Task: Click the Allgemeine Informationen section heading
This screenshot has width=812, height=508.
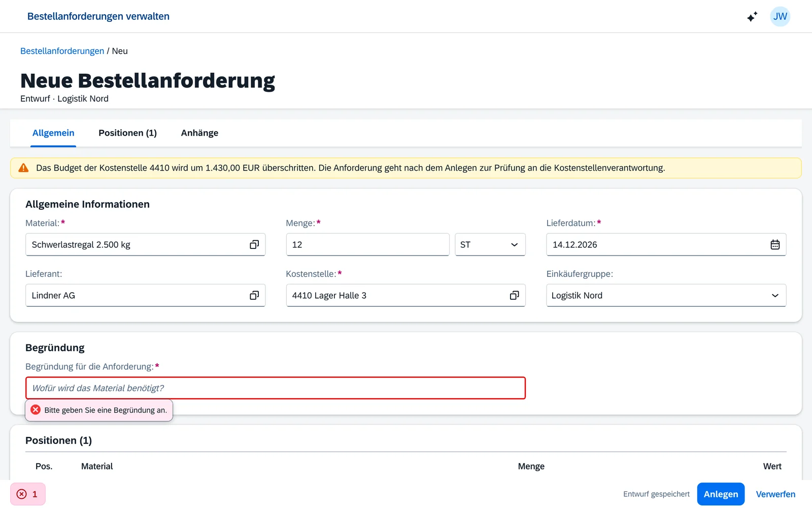Action: pyautogui.click(x=87, y=204)
